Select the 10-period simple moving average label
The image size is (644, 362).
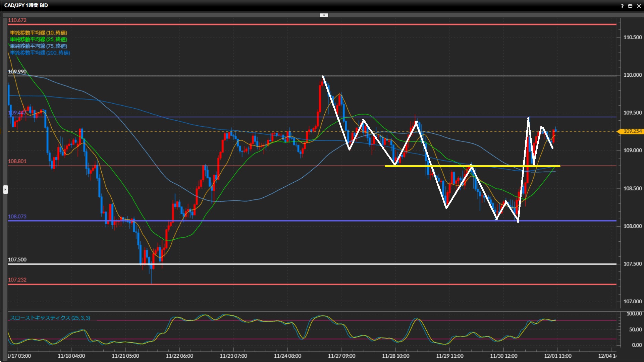(38, 33)
